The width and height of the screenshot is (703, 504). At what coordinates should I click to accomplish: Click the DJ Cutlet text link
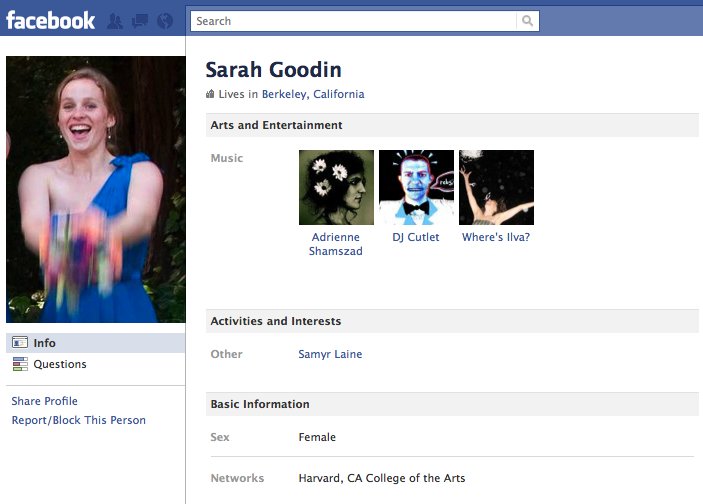pos(416,238)
